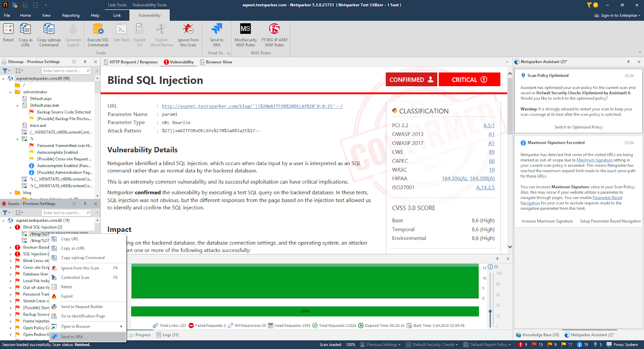Click the Copy sqlmap Command ribbon icon
This screenshot has height=349, width=644.
point(49,29)
